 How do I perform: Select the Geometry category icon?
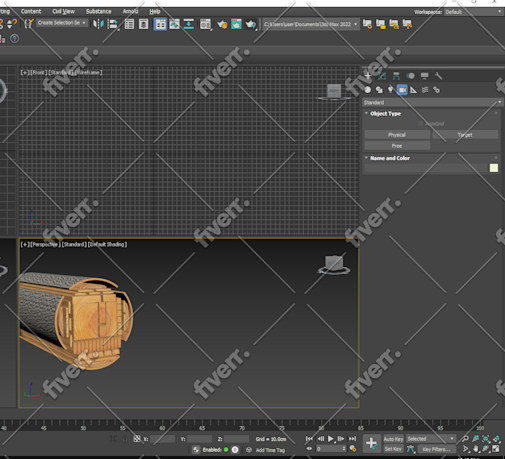click(x=368, y=90)
